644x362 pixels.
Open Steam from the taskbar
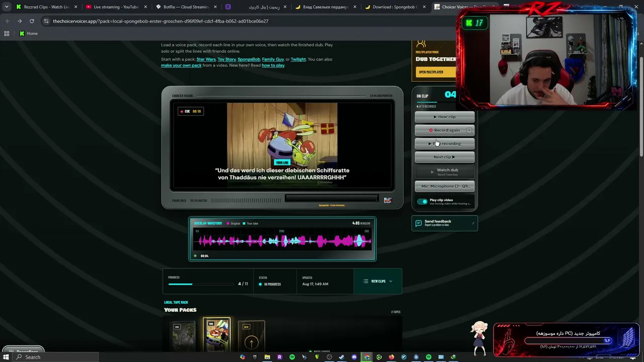click(342, 357)
